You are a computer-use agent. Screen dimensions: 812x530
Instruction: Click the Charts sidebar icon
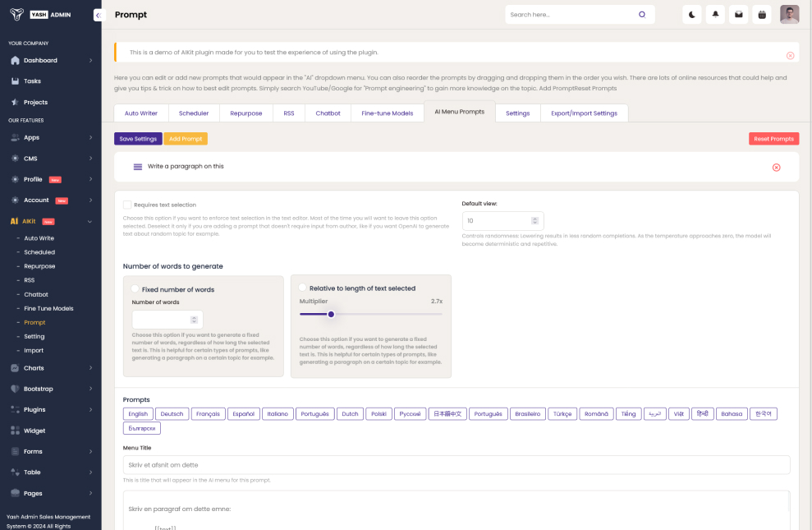15,368
